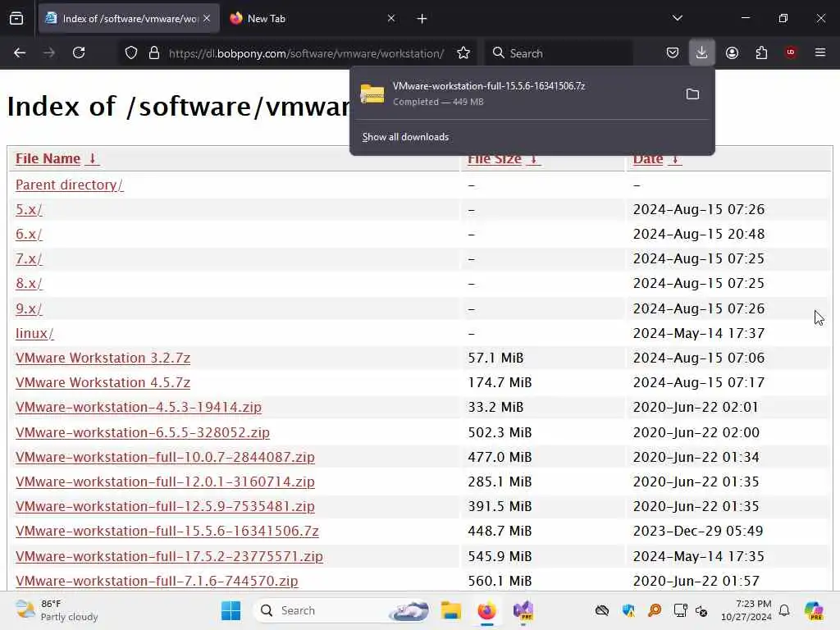Open the 7.x/ folder link
The image size is (840, 630).
pos(29,258)
